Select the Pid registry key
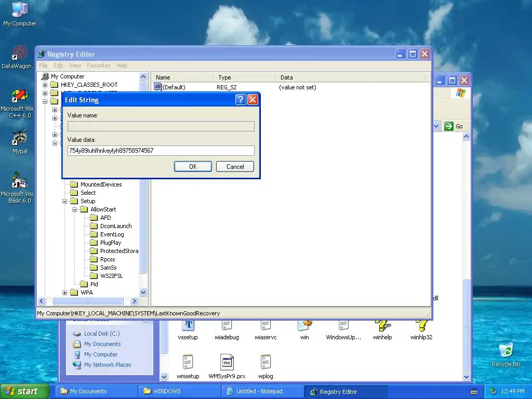532x399 pixels. (94, 284)
